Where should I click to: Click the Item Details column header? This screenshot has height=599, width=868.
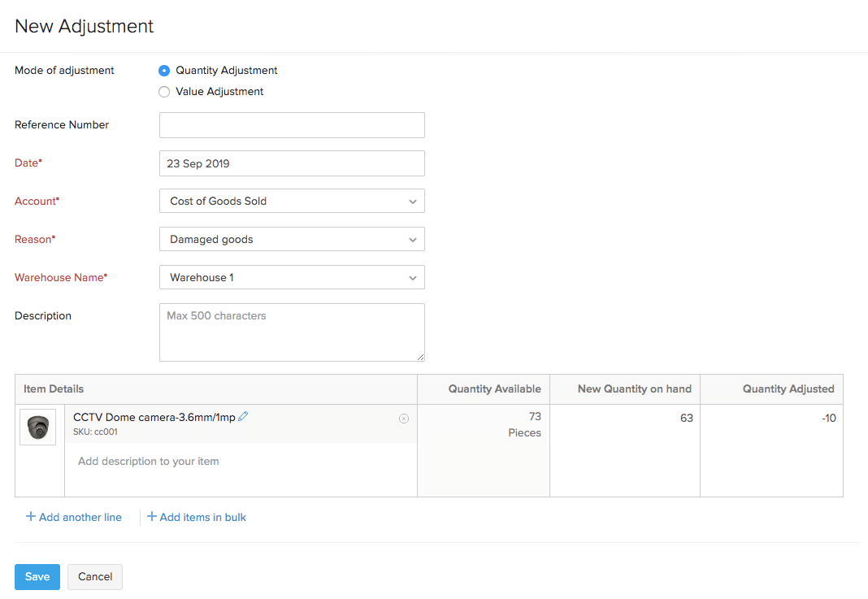coord(53,388)
